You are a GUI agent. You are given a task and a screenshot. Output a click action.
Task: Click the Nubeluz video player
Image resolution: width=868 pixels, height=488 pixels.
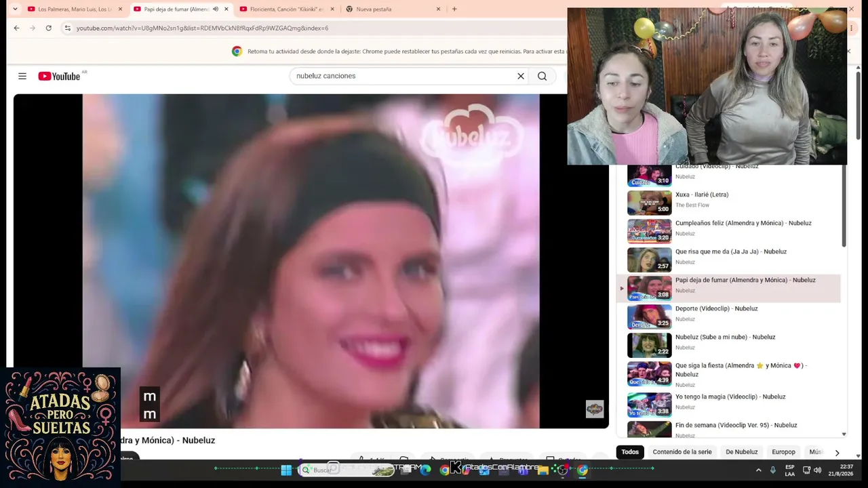click(311, 261)
